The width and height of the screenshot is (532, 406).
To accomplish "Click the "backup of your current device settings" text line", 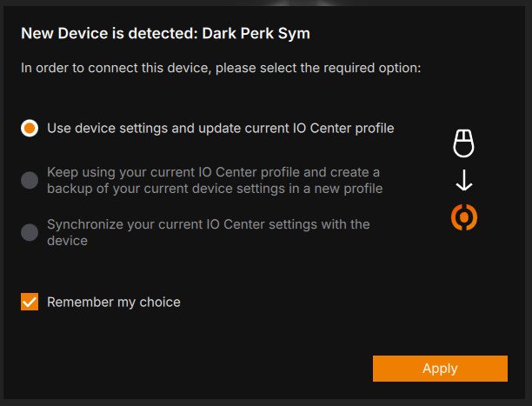I will [215, 188].
